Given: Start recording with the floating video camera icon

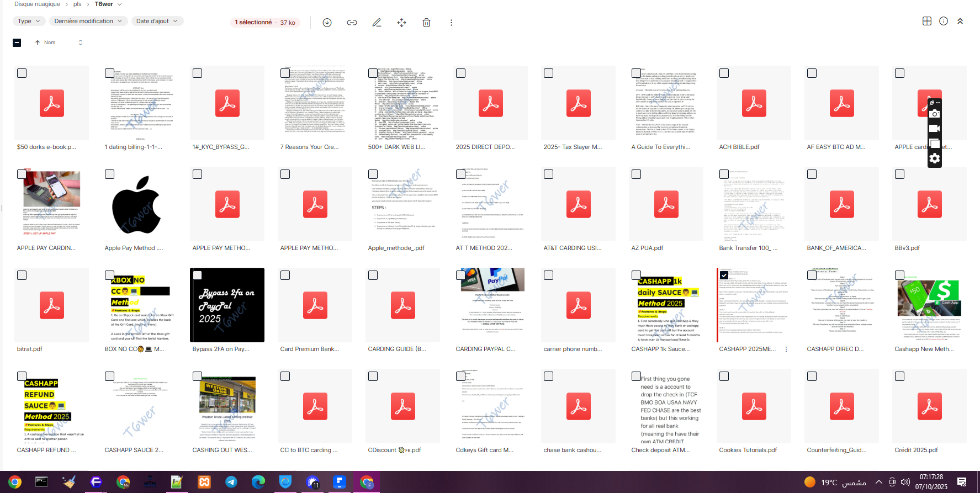Looking at the screenshot, I should (934, 128).
